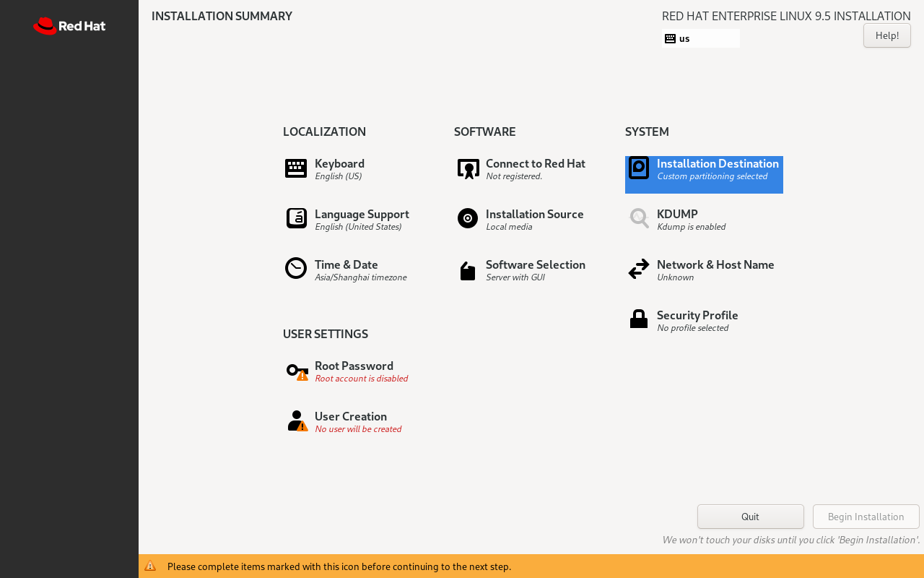The image size is (924, 578).
Task: Open Security Profile label
Action: 697,315
